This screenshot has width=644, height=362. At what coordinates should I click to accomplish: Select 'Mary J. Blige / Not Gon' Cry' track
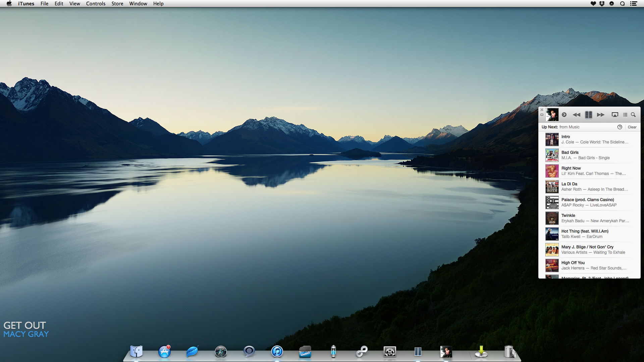[x=589, y=250]
